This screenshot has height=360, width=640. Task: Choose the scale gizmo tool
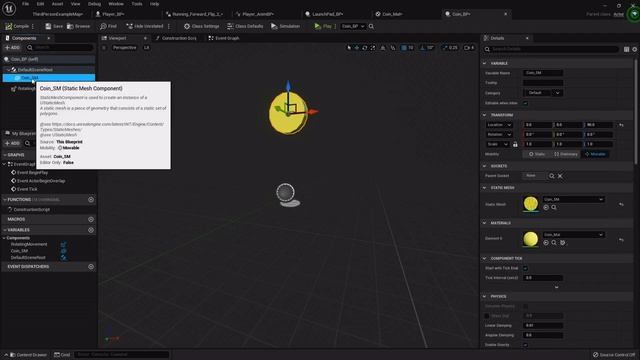(373, 48)
